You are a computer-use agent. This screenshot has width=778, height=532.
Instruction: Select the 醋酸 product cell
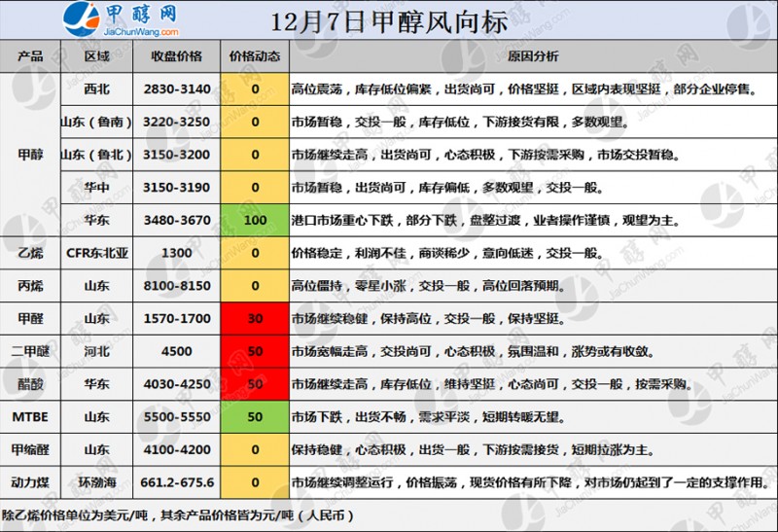(30, 384)
